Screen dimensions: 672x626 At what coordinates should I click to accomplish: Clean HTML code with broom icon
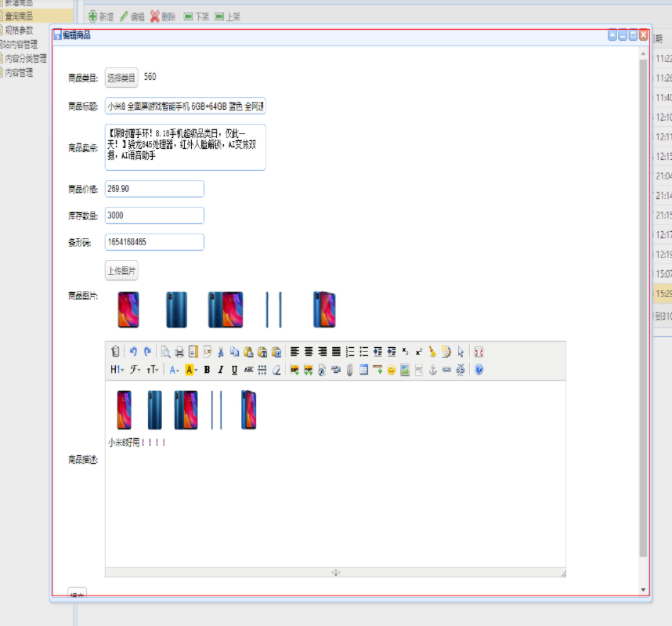pyautogui.click(x=432, y=352)
